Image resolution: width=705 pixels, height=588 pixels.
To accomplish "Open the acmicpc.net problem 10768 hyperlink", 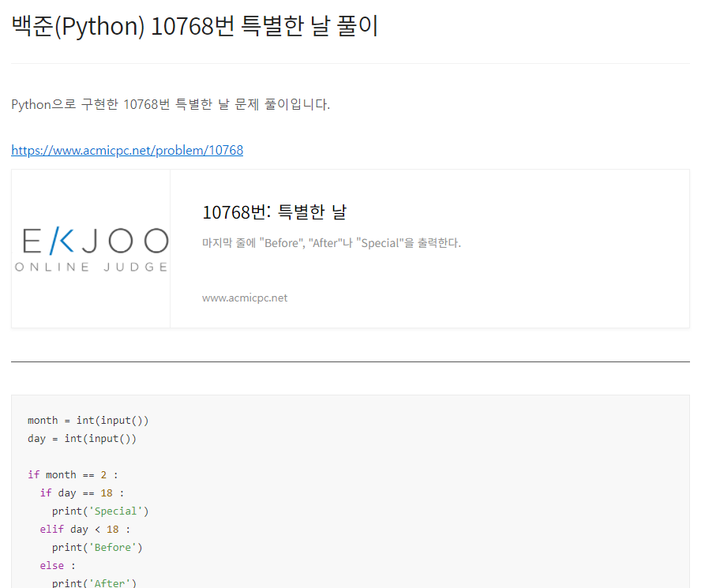I will point(127,150).
